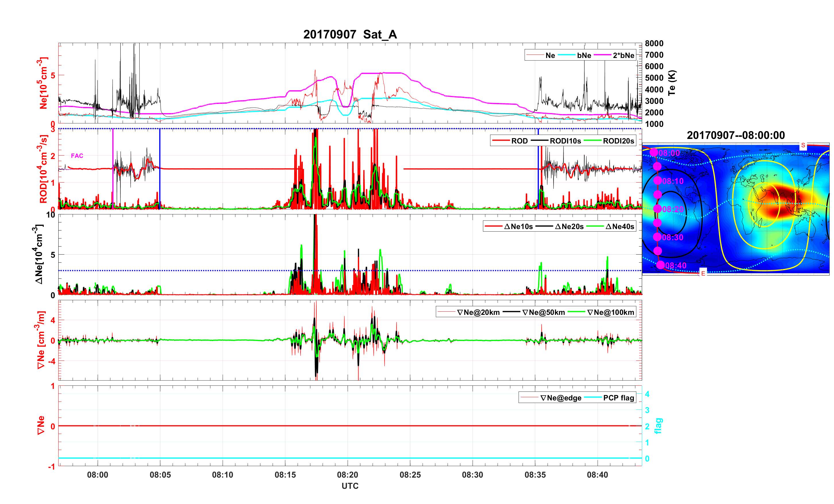Click the magenta FAC label in the ROD panel
Image resolution: width=834 pixels, height=504 pixels.
pyautogui.click(x=77, y=156)
